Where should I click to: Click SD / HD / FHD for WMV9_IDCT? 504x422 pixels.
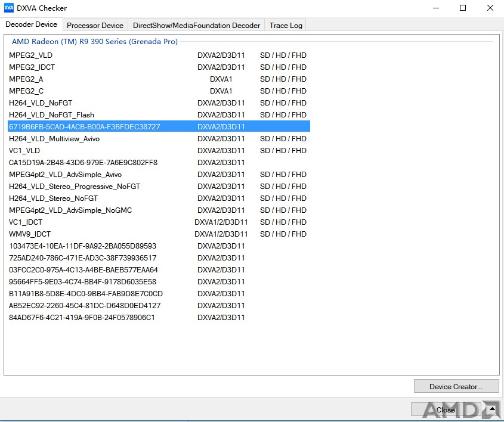283,234
